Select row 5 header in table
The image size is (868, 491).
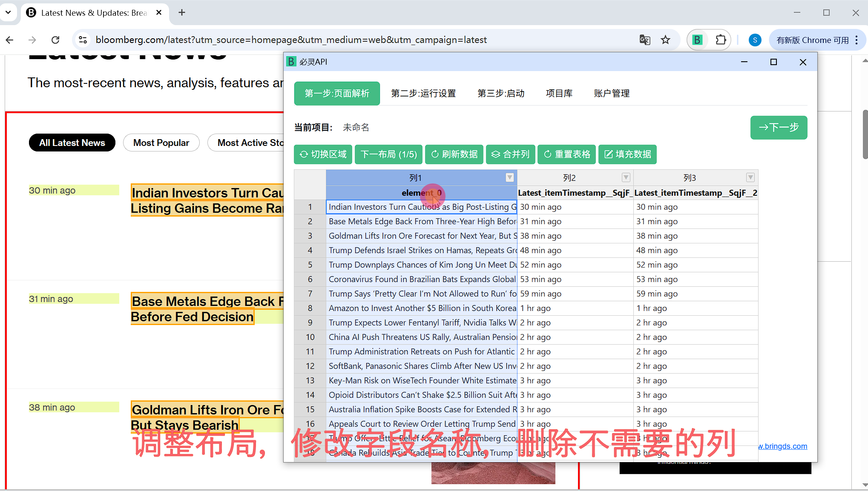click(x=310, y=265)
